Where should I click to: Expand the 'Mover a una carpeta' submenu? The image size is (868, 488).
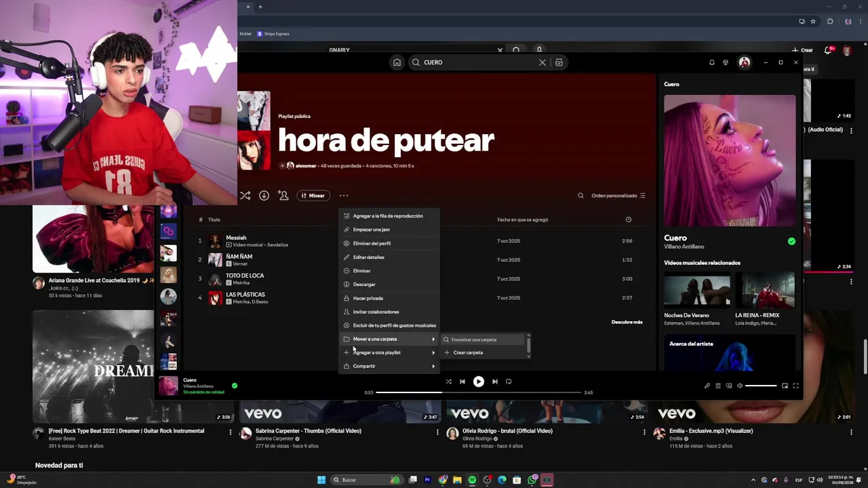(x=389, y=339)
